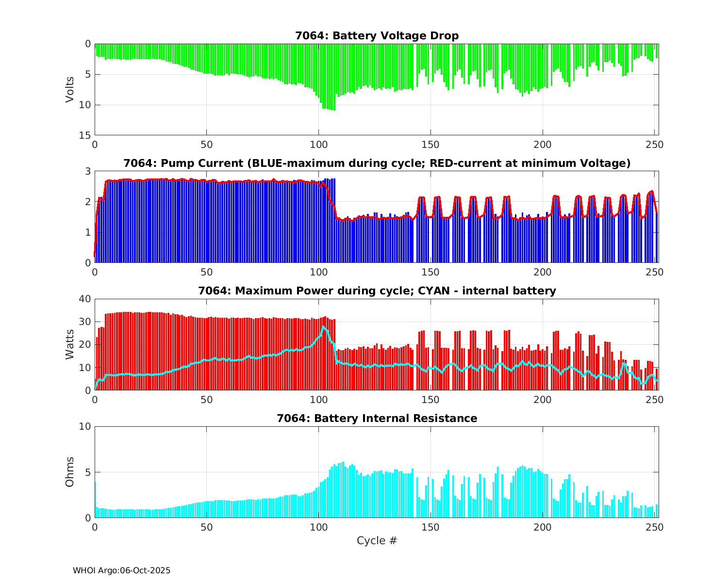Image resolution: width=728 pixels, height=582 pixels.
Task: Click the 10 tick on Ohms axis
Action: [x=85, y=426]
